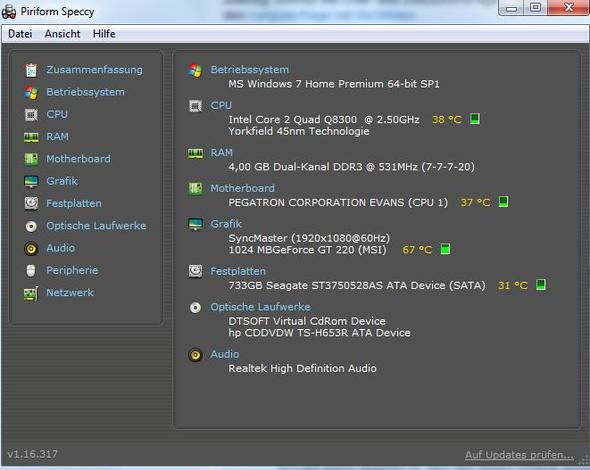Click the Zusammenfassung clipboard icon in the sidebar
590x470 pixels.
(31, 70)
